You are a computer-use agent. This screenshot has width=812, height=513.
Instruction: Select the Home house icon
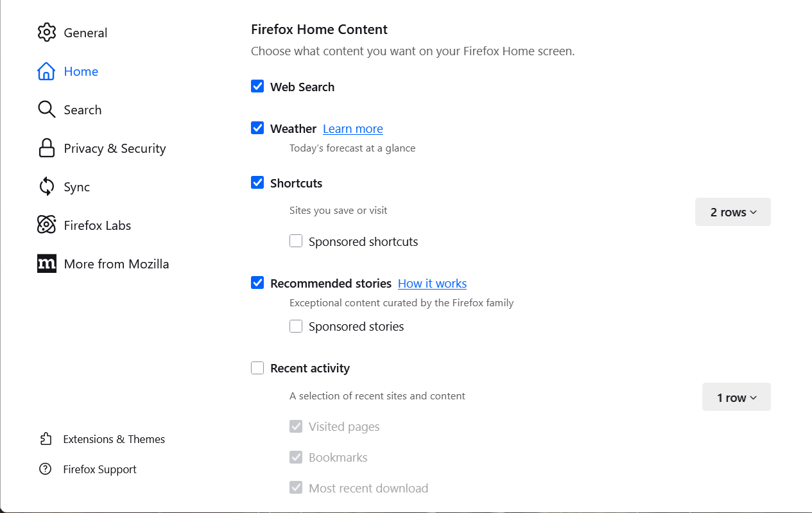47,71
